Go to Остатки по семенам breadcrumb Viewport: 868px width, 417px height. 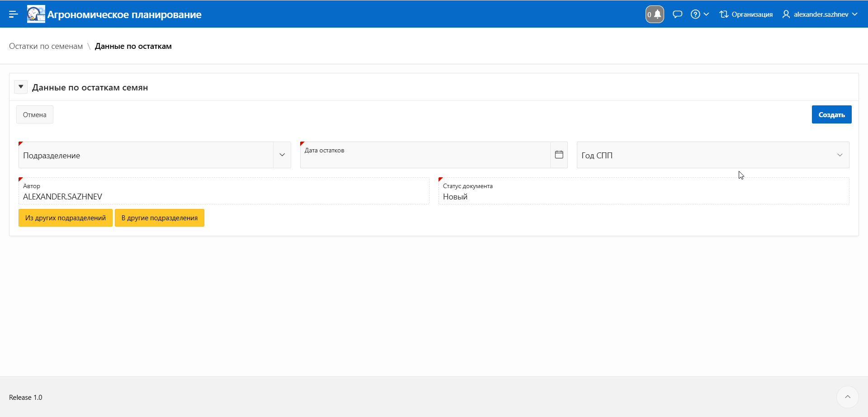(x=46, y=46)
